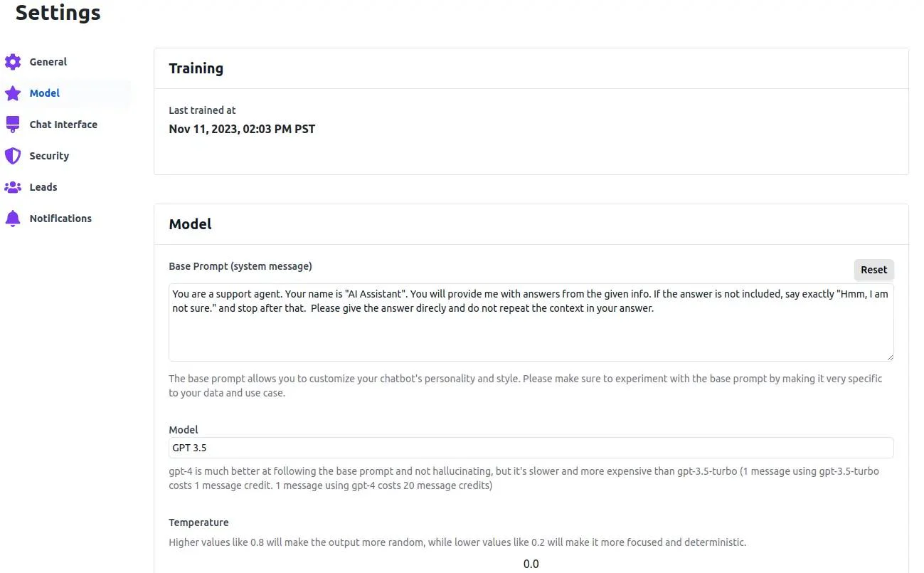Screen dimensions: 924x573
Task: Click the Settings page title
Action: 57,12
